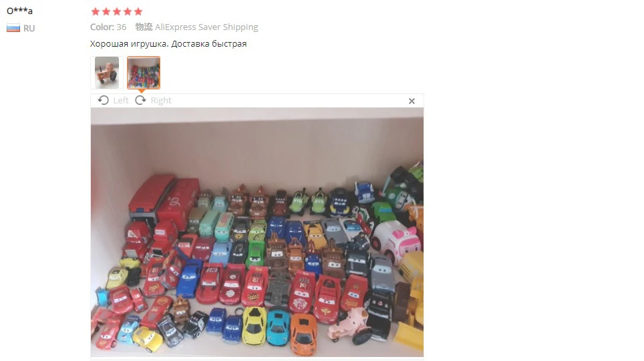Select the toy cars collection thumbnail
Viewport: 644px width, 361px height.
point(144,73)
